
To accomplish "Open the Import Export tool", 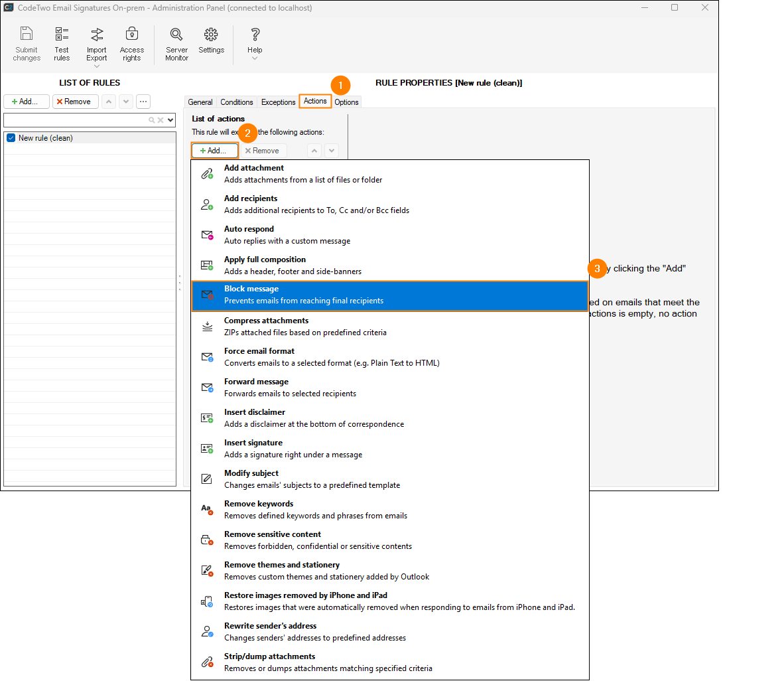I will tap(96, 40).
